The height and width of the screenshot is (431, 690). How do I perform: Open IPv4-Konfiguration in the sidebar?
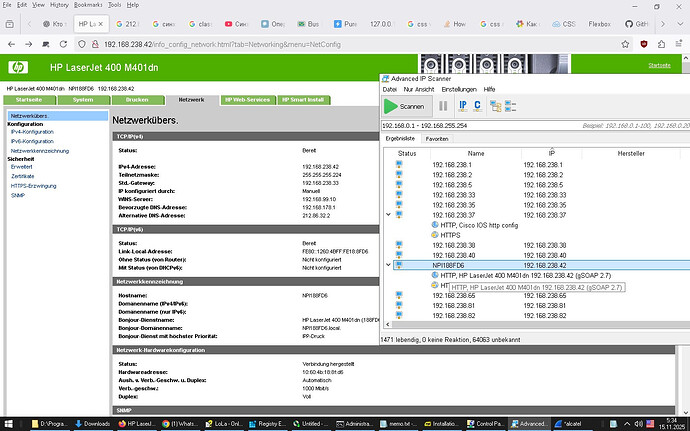[31, 131]
